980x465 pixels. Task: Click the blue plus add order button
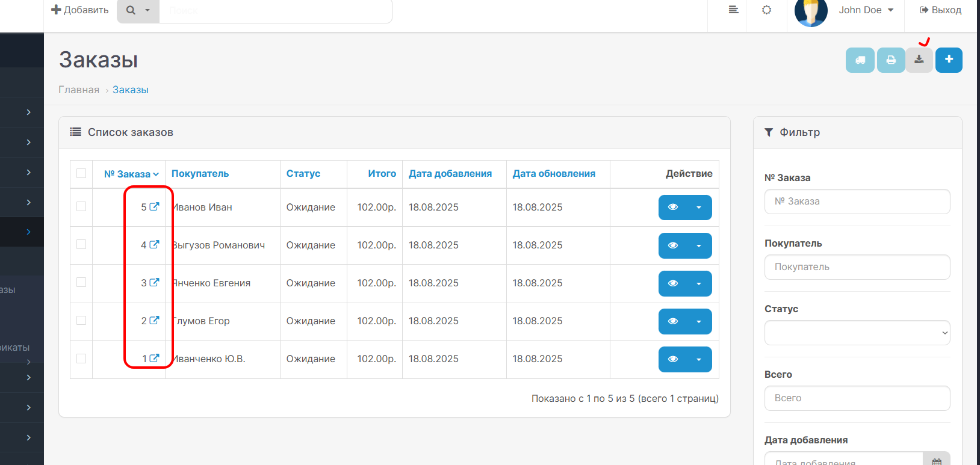949,60
